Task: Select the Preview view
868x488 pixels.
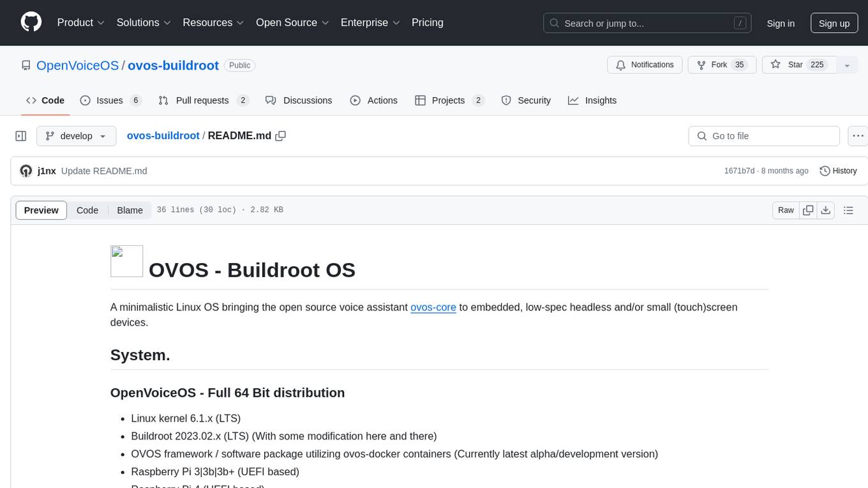Action: point(41,210)
